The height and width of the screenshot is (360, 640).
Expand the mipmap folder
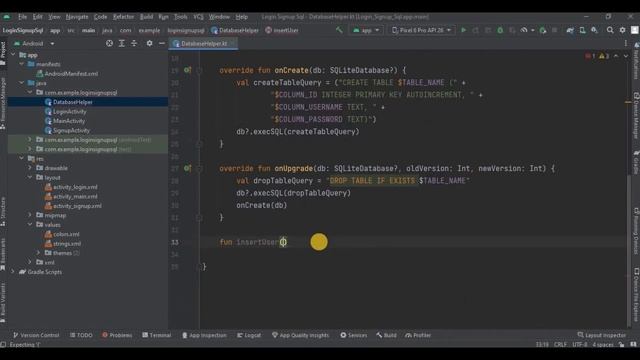pyautogui.click(x=30, y=215)
